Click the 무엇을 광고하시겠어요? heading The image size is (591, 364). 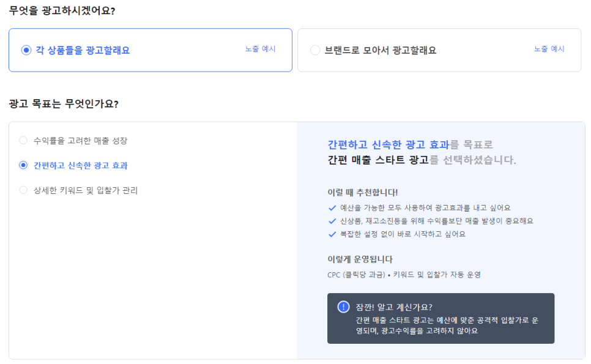(62, 10)
